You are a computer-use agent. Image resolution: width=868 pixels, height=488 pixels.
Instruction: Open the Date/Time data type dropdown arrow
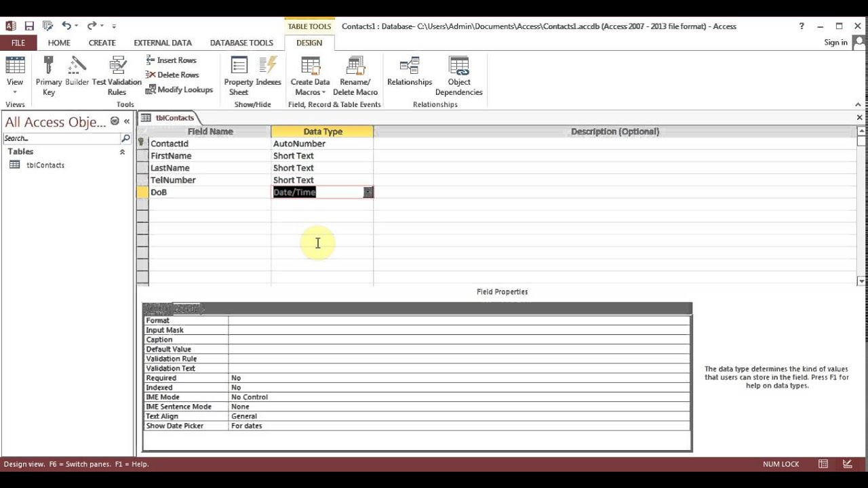point(368,192)
